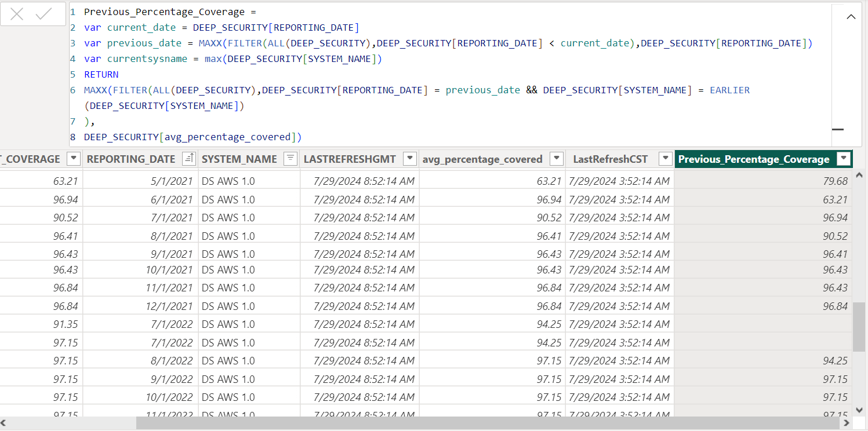Collapse the formula bar using the chevron

[851, 17]
